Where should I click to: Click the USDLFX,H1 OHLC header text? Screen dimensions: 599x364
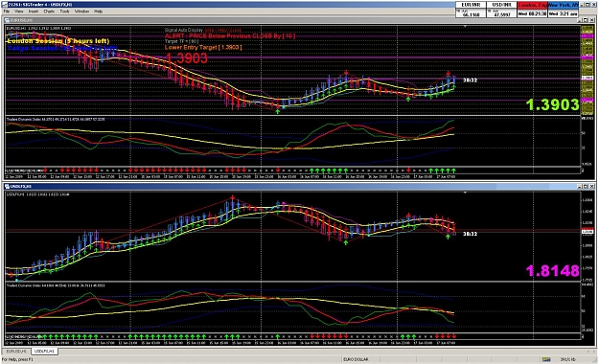pos(37,194)
